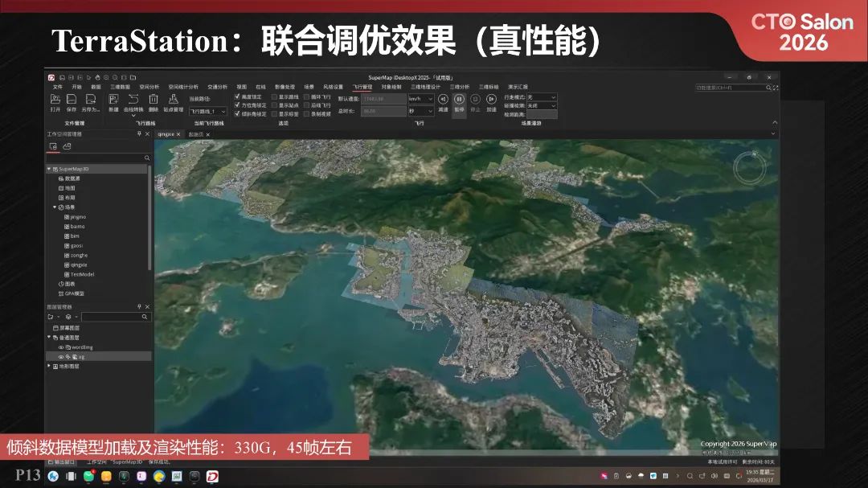This screenshot has height=488, width=868.
Task: Uncheck the height lock (高度锁定) option
Action: 236,96
